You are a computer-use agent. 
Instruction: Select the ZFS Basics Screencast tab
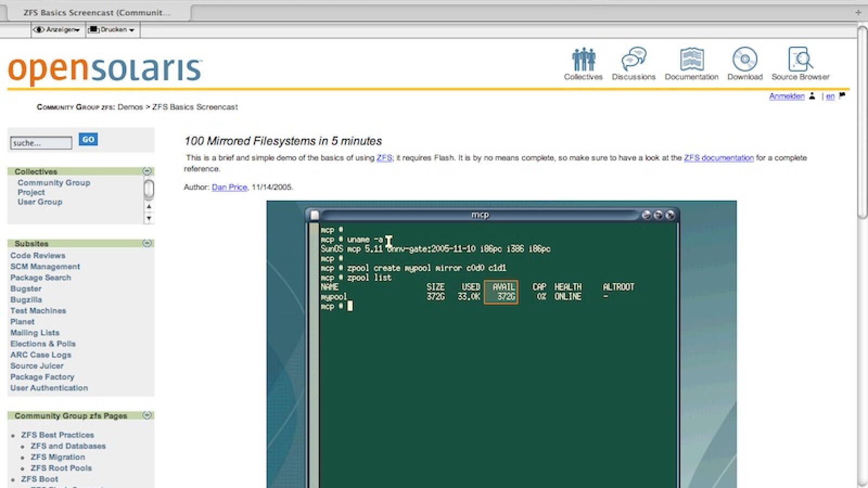pos(97,12)
